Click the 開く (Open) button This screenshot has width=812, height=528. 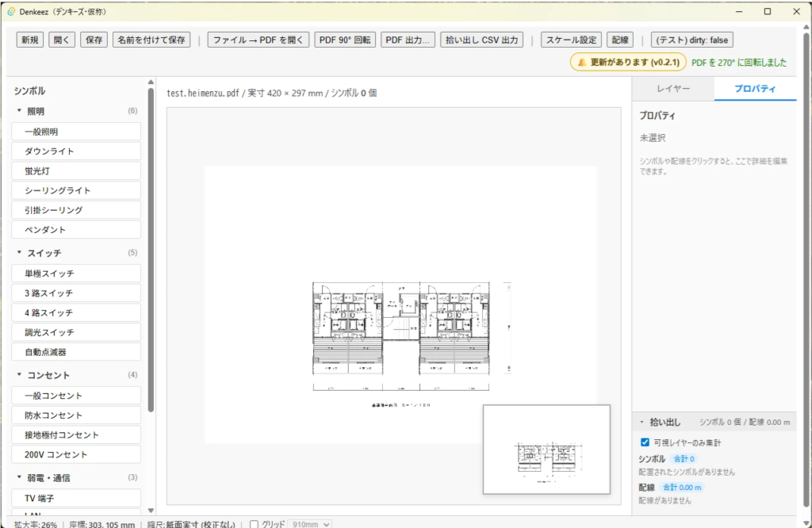point(62,40)
